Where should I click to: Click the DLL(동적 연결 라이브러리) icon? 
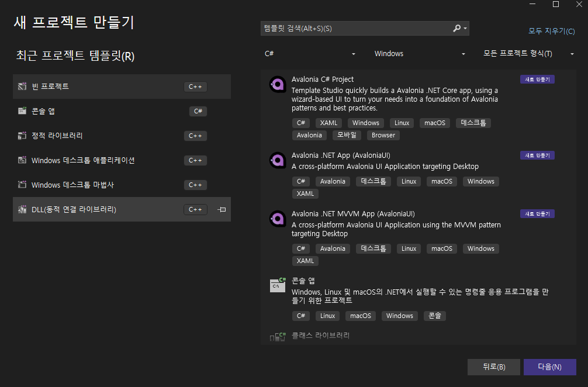pyautogui.click(x=22, y=209)
